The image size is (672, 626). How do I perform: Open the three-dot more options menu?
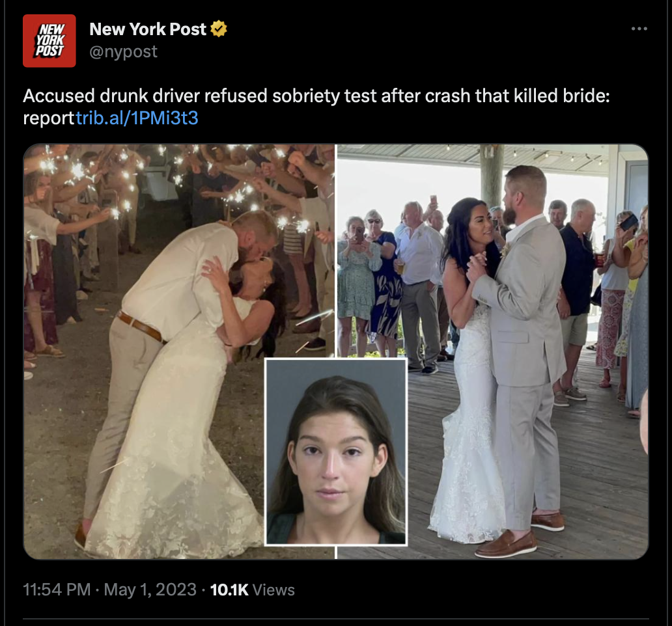639,29
